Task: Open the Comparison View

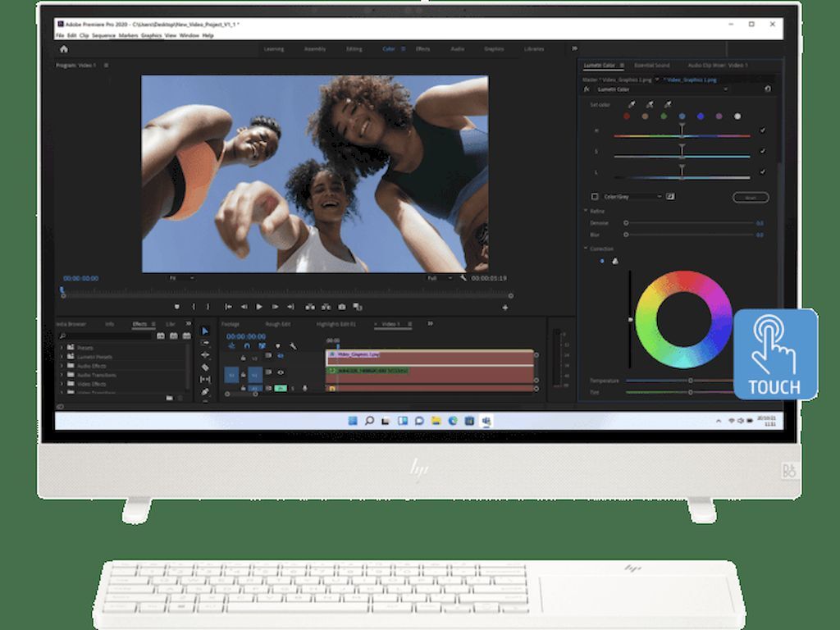Action: [x=358, y=307]
